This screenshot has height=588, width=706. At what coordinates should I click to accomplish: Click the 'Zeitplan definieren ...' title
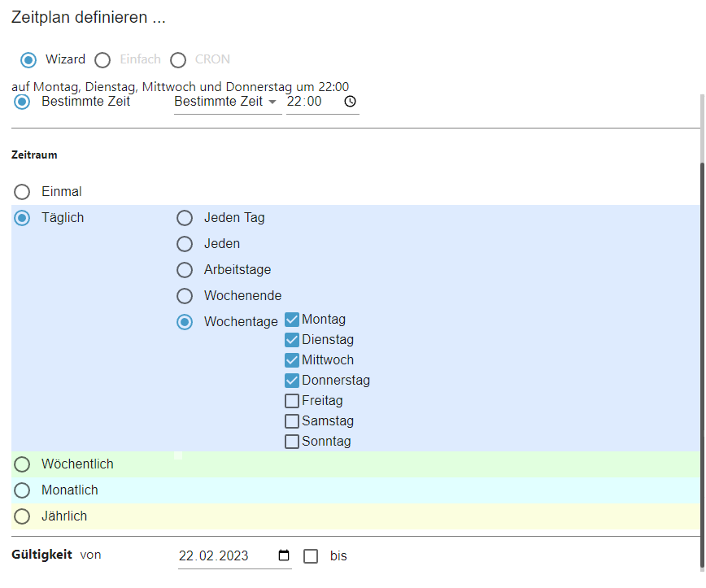coord(88,17)
